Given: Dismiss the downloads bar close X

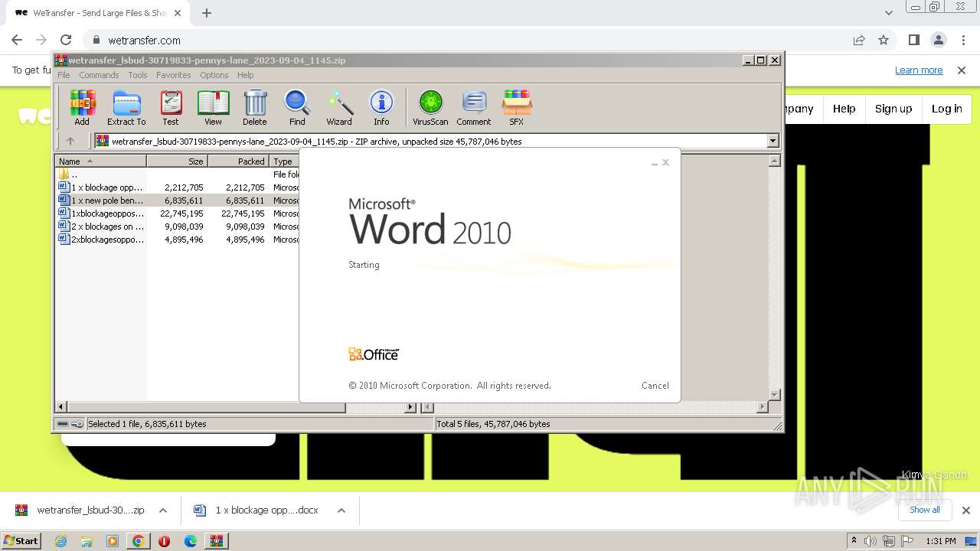Looking at the screenshot, I should [966, 510].
